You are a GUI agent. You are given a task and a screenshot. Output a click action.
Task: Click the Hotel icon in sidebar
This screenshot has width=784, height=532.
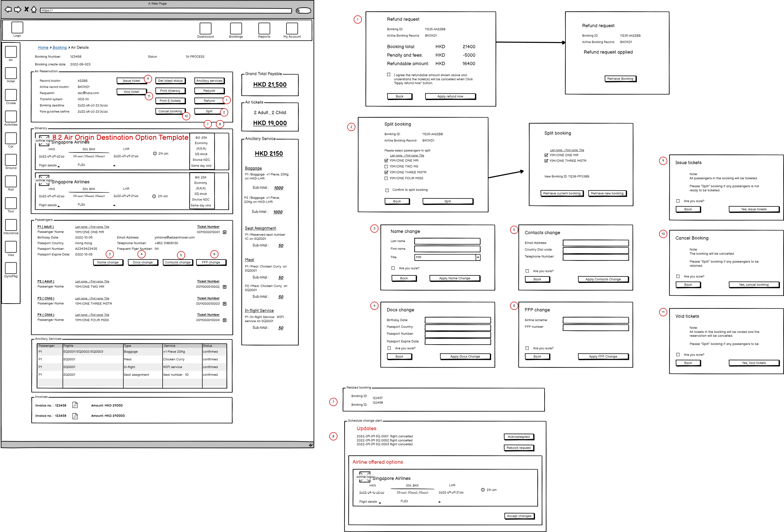pos(11,73)
